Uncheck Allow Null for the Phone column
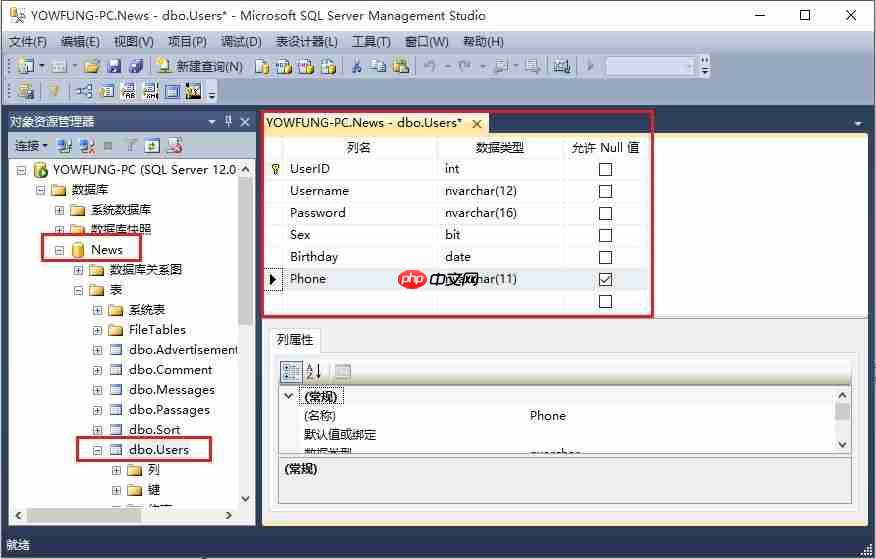This screenshot has height=559, width=876. pos(605,279)
